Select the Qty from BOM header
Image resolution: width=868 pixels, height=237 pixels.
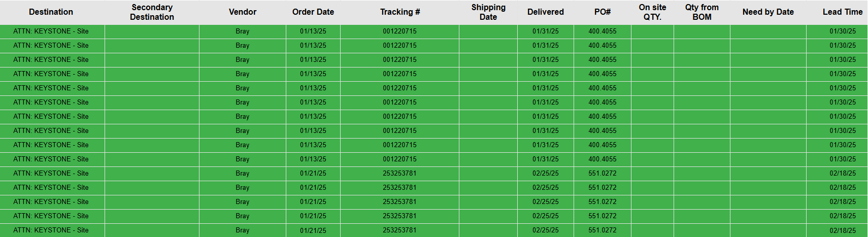tap(702, 12)
